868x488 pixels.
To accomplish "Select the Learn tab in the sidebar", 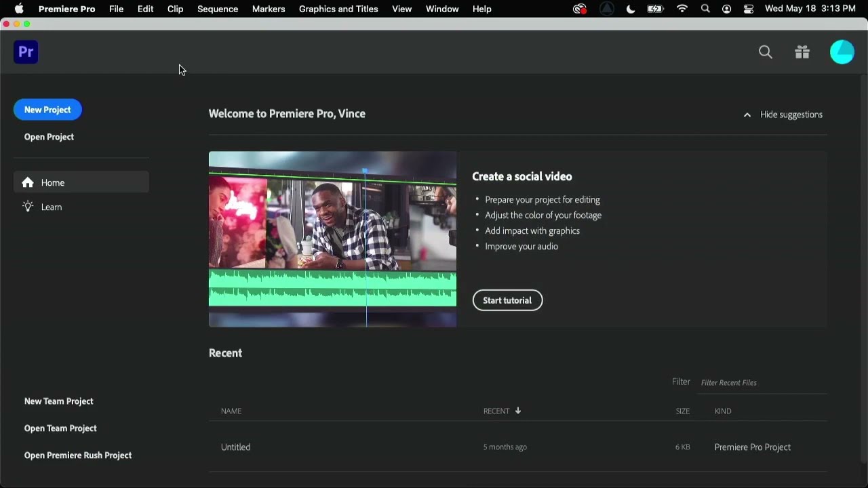I will point(81,207).
